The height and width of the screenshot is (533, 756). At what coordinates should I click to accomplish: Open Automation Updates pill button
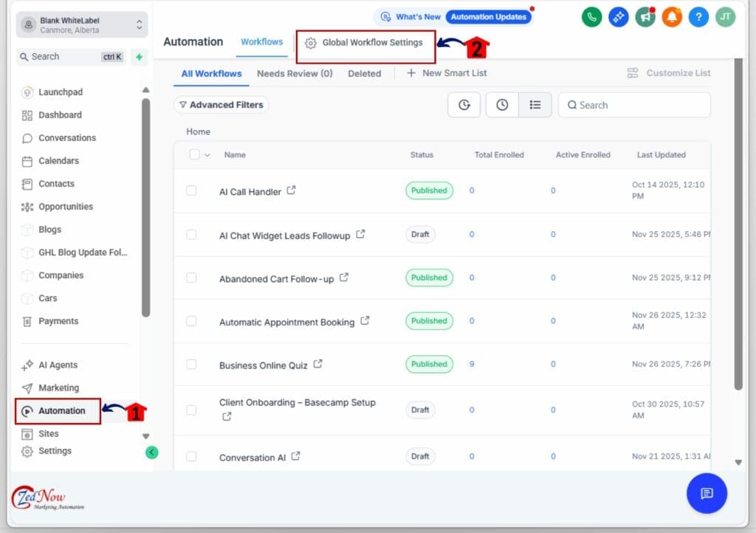(x=489, y=17)
